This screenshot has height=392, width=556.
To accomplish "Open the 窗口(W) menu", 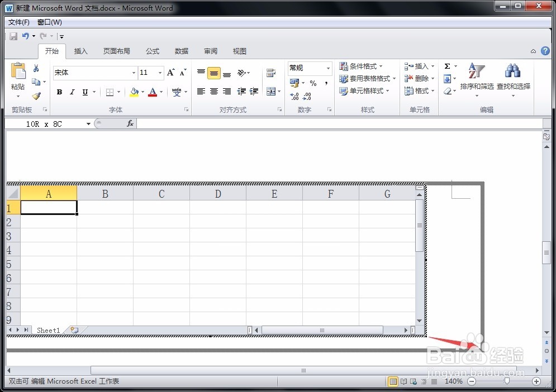I will pos(50,22).
